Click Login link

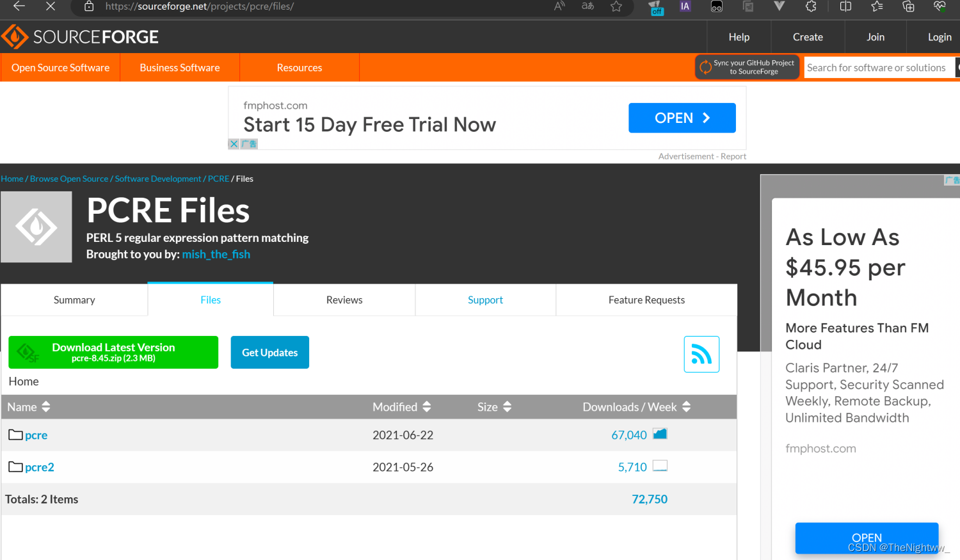click(940, 37)
